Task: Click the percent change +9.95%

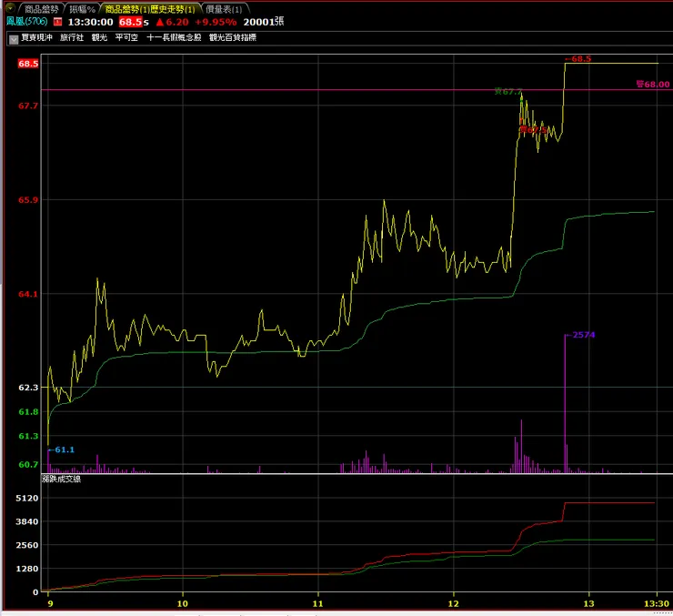Action: [215, 22]
